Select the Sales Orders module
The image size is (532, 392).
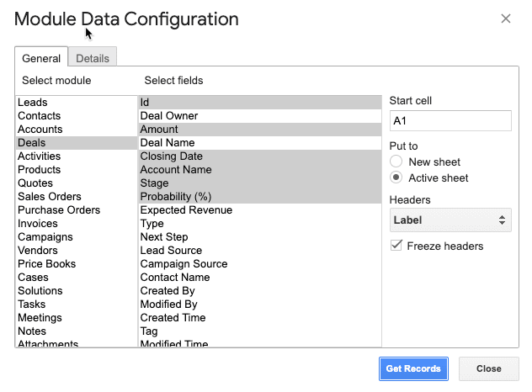tap(77, 197)
